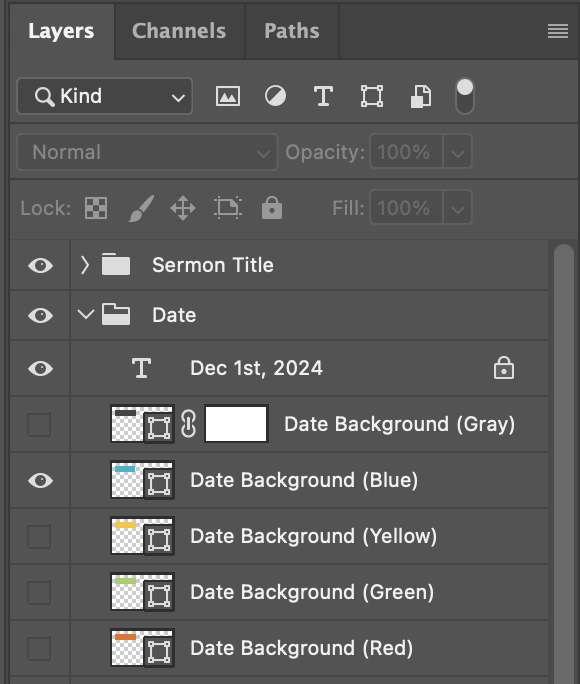The width and height of the screenshot is (580, 684).
Task: Click the Layers panel vertical scrollbar
Action: 564,464
